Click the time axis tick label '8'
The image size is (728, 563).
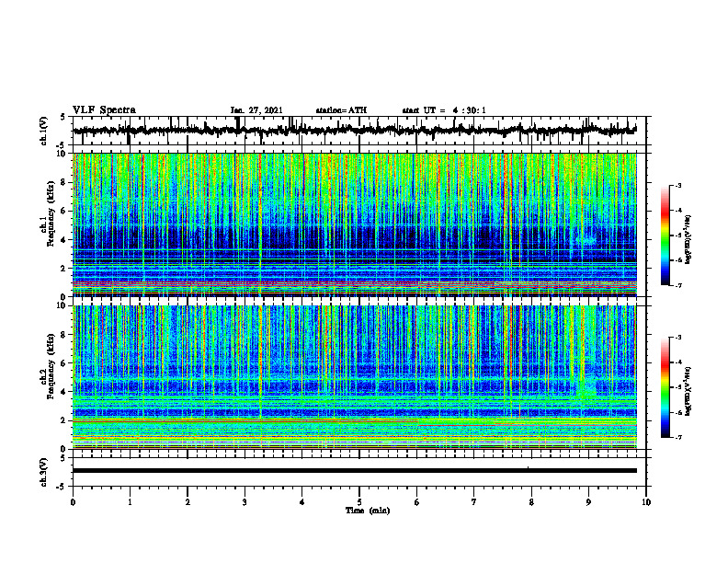(x=531, y=502)
